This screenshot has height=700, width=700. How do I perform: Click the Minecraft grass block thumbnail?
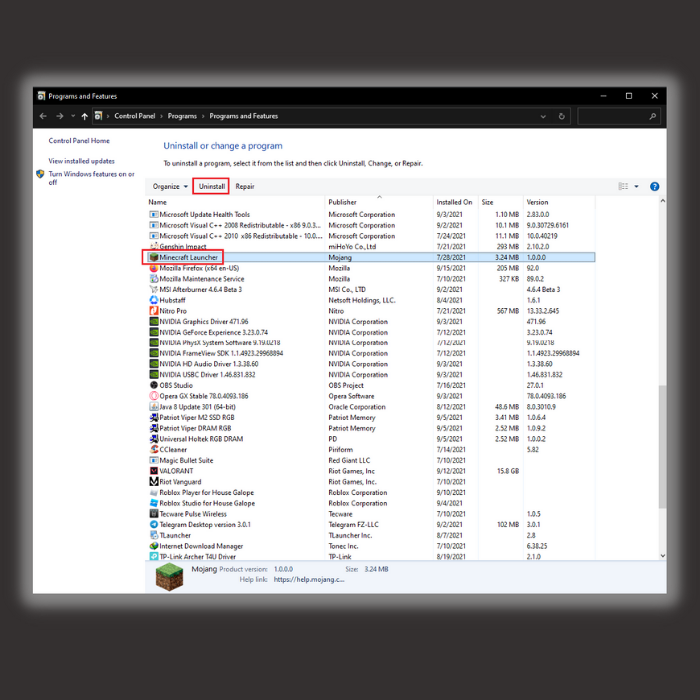click(169, 576)
